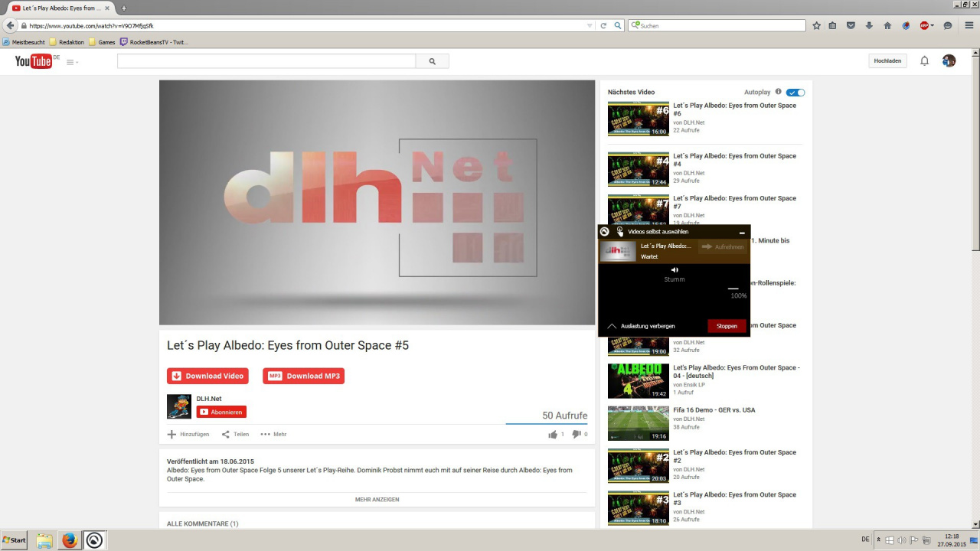Open address bar history dropdown arrow
Screen dimensions: 980x551
point(590,25)
